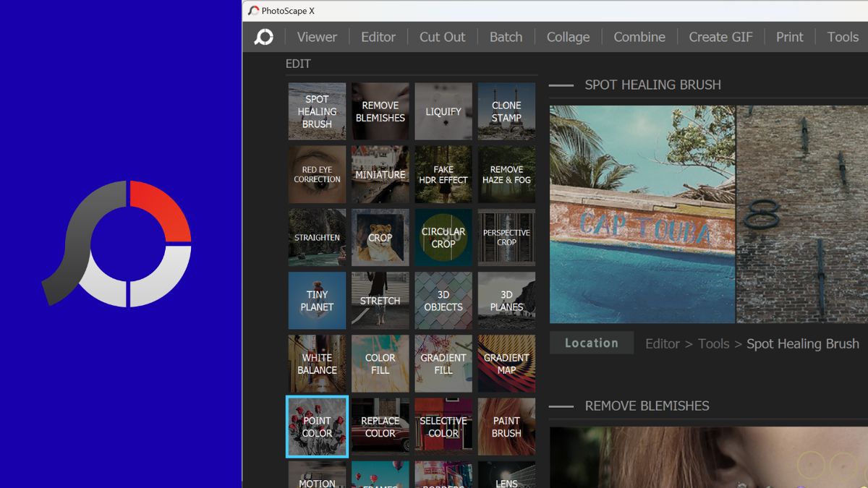The height and width of the screenshot is (488, 868).
Task: Launch the Red Eye Correction tile
Action: (317, 174)
